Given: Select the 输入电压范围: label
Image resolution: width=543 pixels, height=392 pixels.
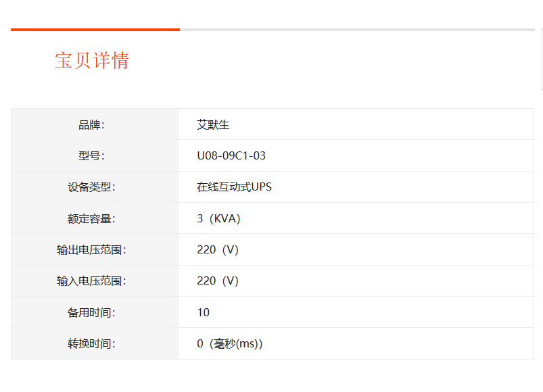Looking at the screenshot, I should (x=91, y=281).
